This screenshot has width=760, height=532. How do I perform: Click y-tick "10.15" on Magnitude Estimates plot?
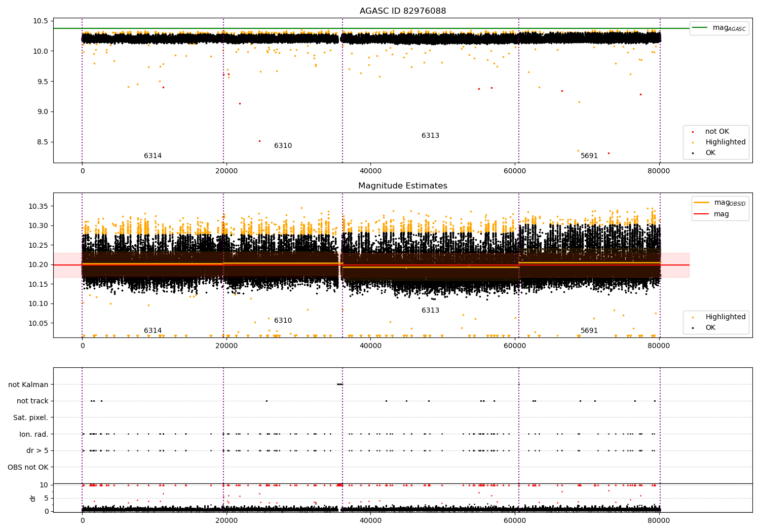[x=39, y=285]
